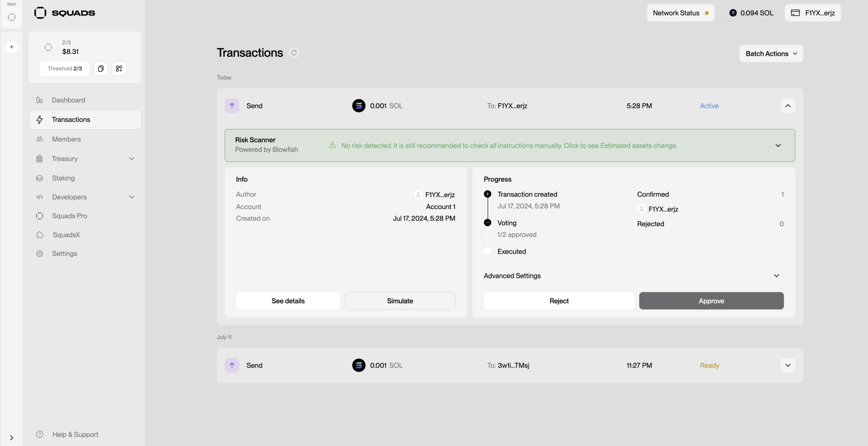The height and width of the screenshot is (446, 868).
Task: Click the author F1YX...erjz in Info
Action: click(436, 195)
